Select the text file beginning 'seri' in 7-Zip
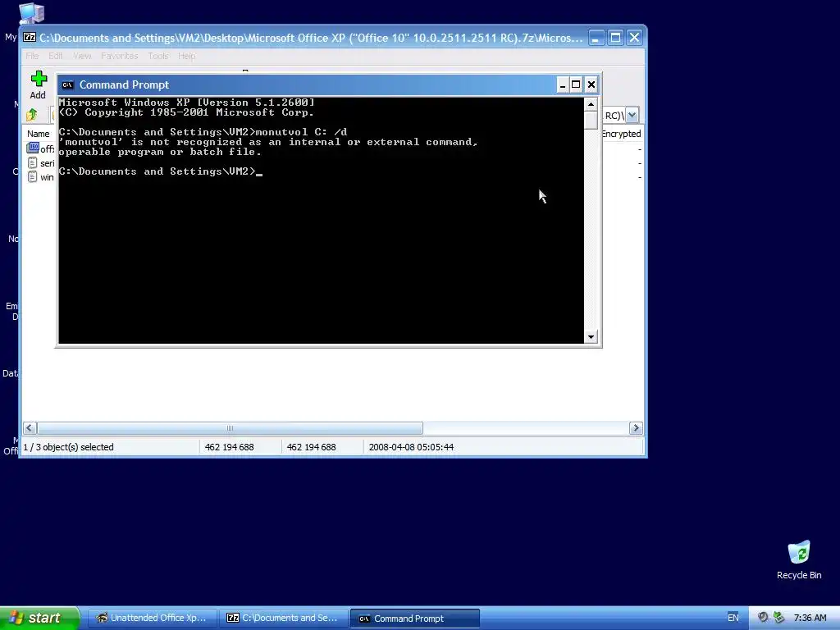This screenshot has height=630, width=840. coord(41,163)
